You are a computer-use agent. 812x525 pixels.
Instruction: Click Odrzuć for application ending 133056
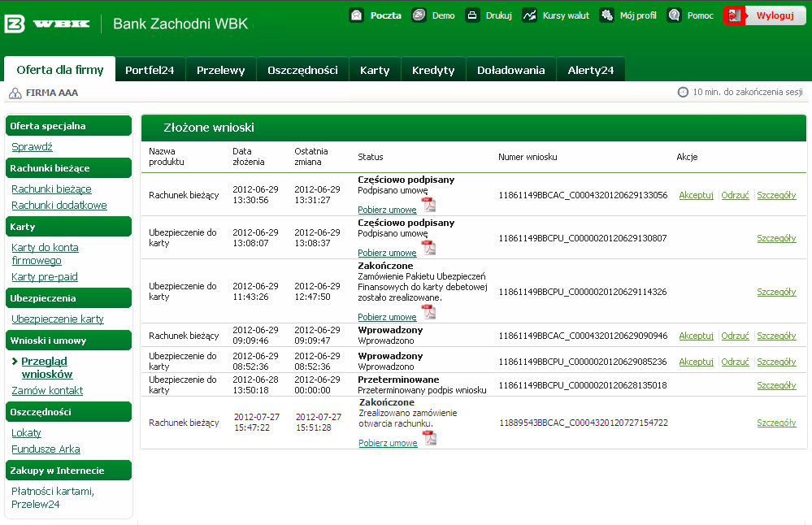pos(735,195)
